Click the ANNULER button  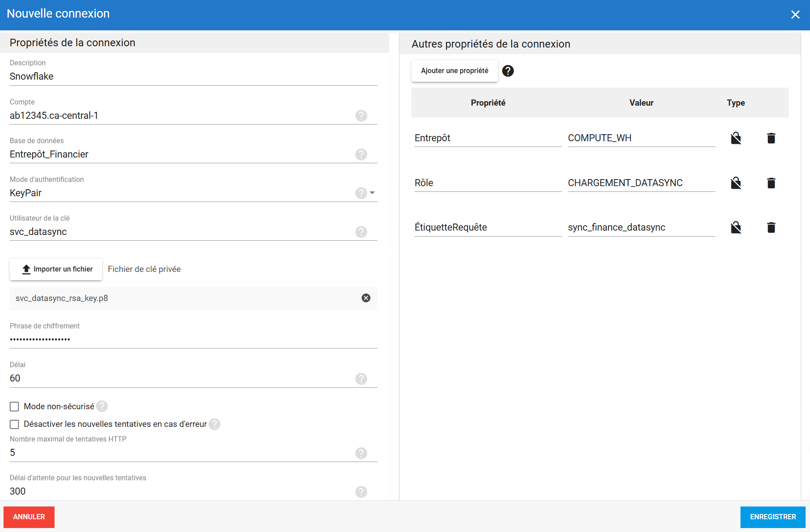(x=29, y=517)
